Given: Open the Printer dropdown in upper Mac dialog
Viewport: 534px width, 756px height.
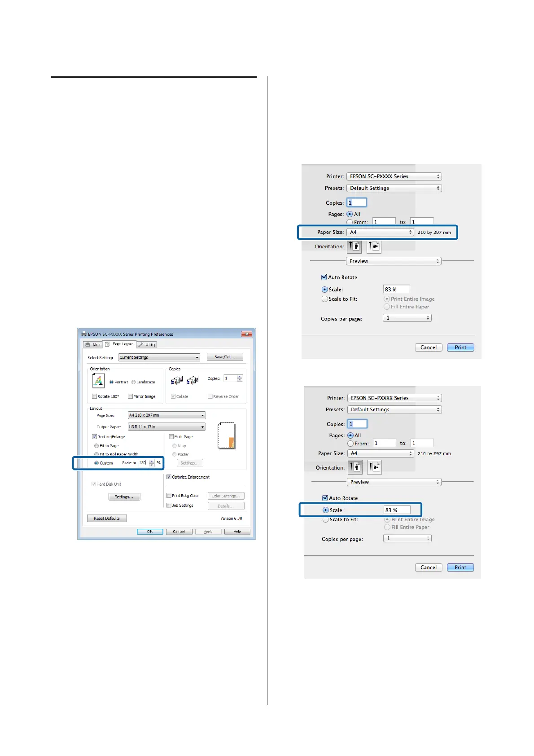Looking at the screenshot, I should point(394,176).
